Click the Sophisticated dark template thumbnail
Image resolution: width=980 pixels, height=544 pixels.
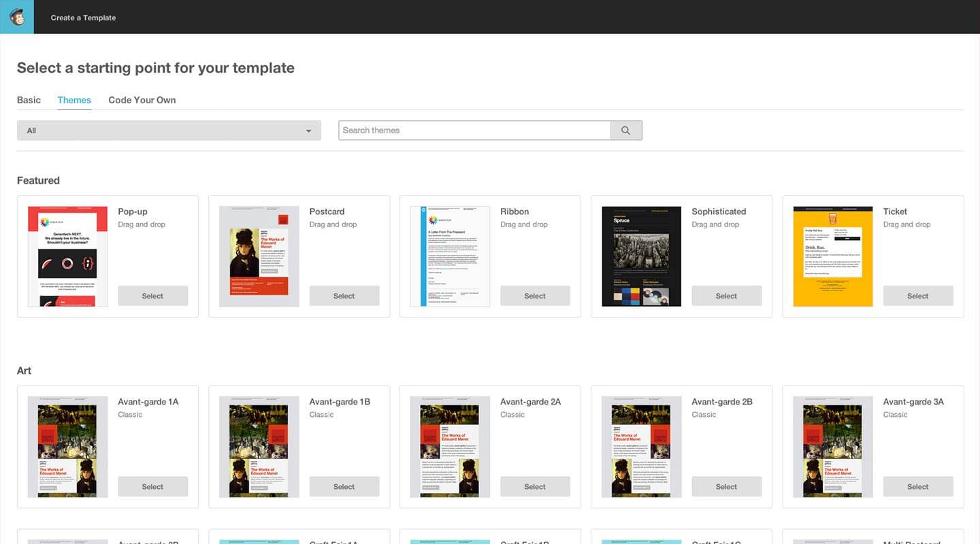641,256
